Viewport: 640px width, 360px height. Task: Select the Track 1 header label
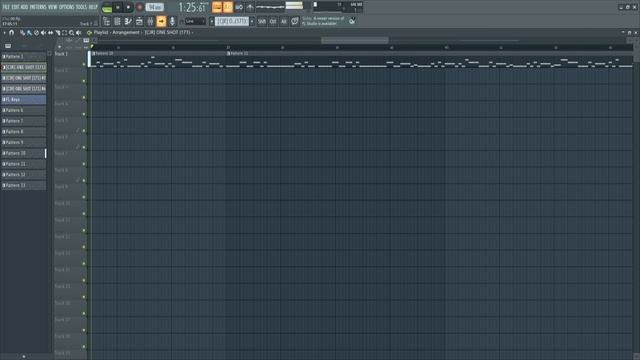[x=62, y=53]
